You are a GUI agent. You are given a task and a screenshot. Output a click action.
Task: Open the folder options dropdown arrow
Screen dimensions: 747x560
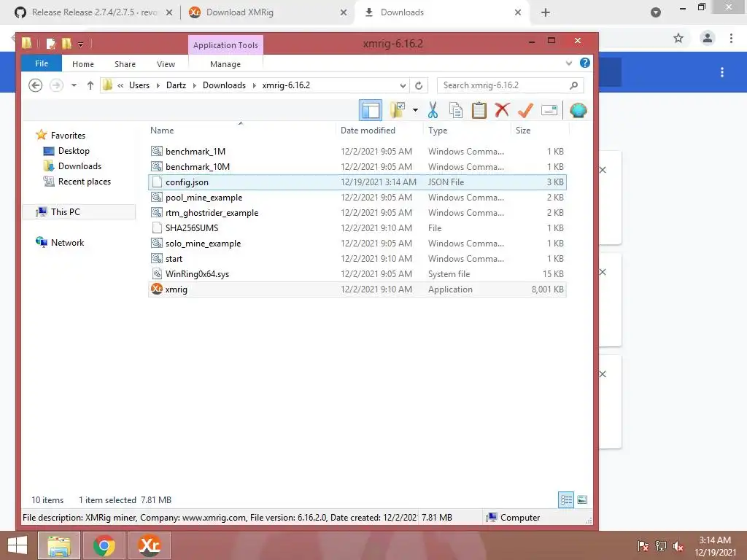point(415,111)
